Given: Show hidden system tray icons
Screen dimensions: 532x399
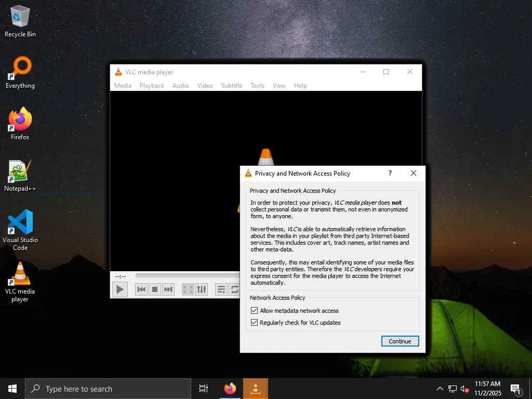Looking at the screenshot, I should coord(440,389).
